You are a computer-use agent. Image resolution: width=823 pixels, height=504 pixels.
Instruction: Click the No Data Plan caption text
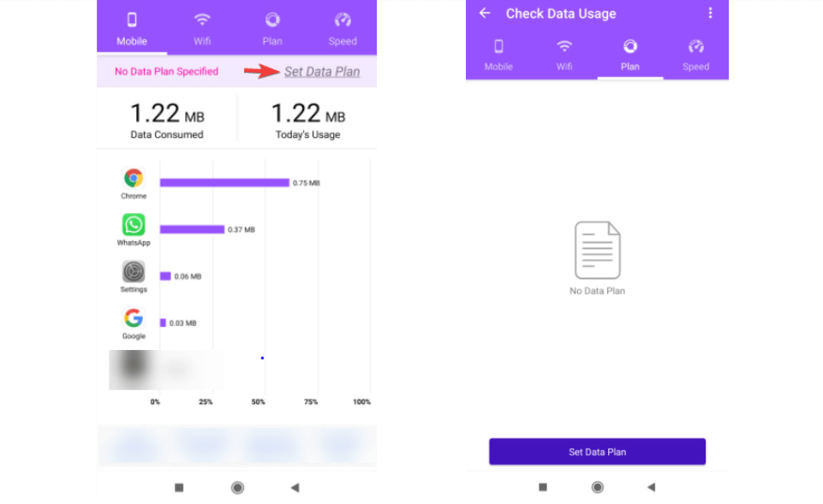(x=597, y=291)
